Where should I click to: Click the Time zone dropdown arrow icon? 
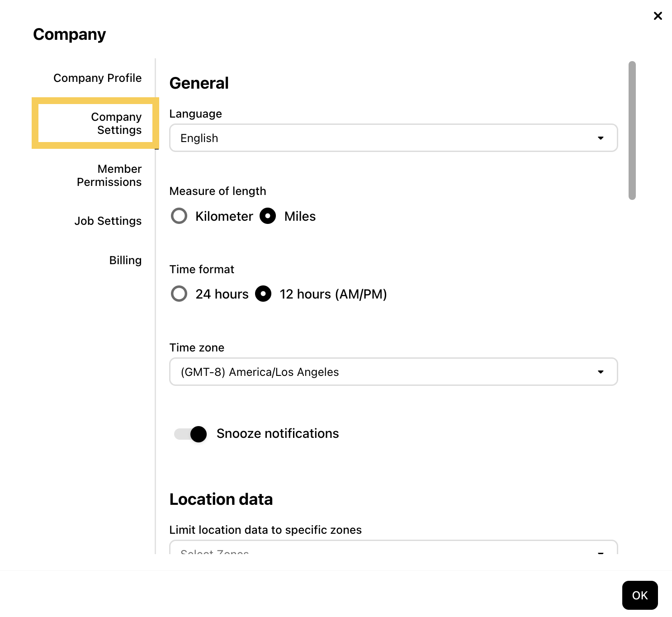601,372
